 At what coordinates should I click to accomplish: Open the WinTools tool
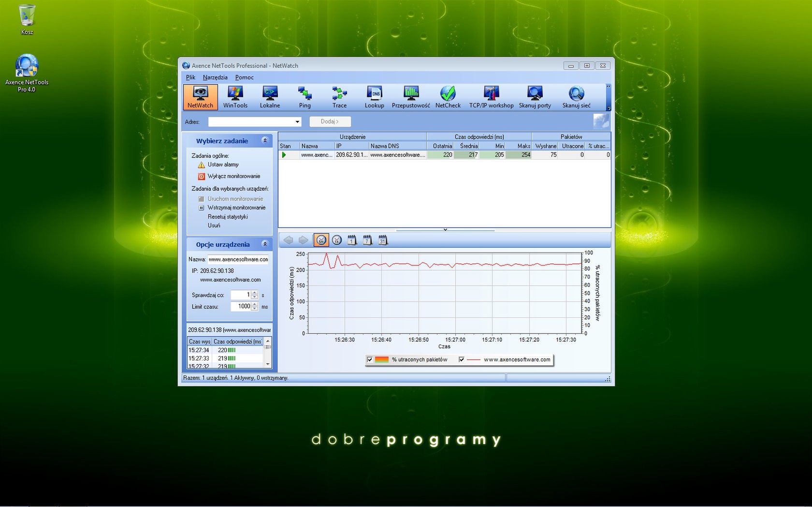tap(235, 97)
